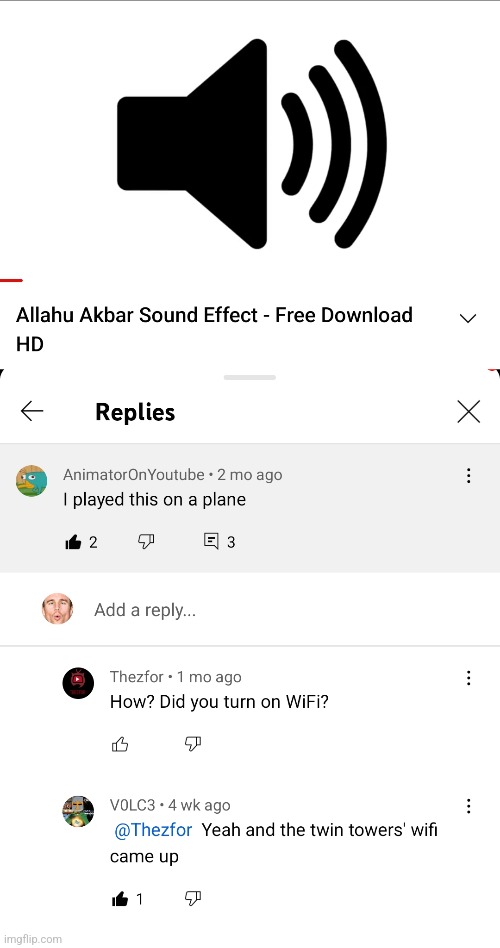Go back using the Replies arrow

tap(32, 412)
